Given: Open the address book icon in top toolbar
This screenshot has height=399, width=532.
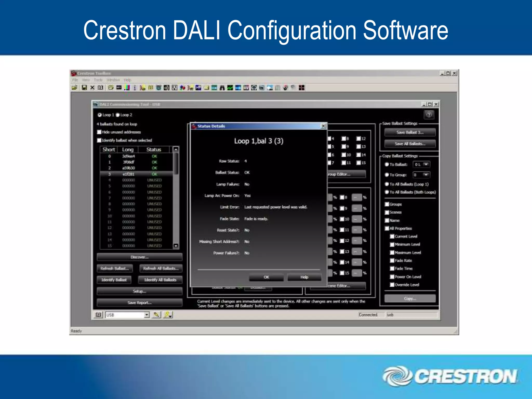Looking at the screenshot, I should click(x=101, y=88).
